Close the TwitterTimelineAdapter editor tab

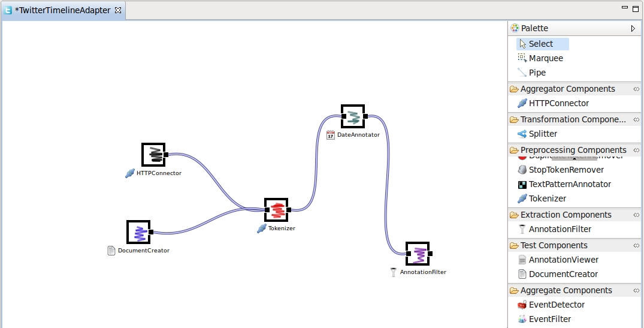[118, 10]
